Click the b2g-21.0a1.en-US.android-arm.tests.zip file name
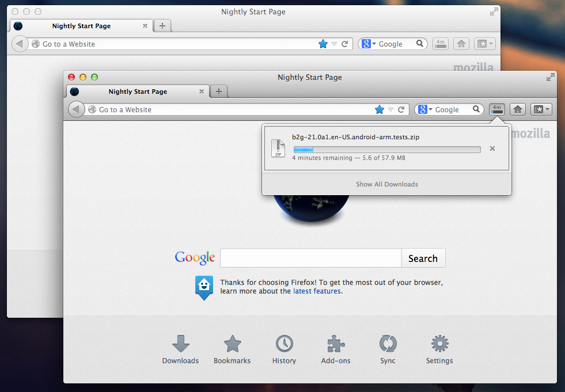565x392 pixels. click(x=356, y=137)
